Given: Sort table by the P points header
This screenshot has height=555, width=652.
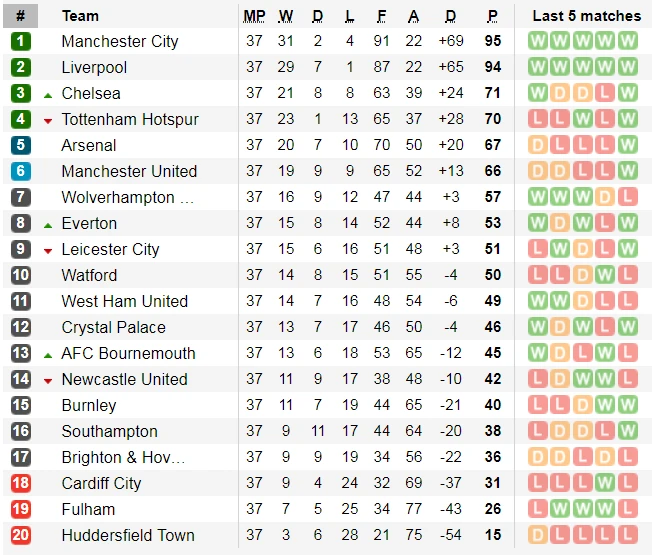Looking at the screenshot, I should coord(492,16).
